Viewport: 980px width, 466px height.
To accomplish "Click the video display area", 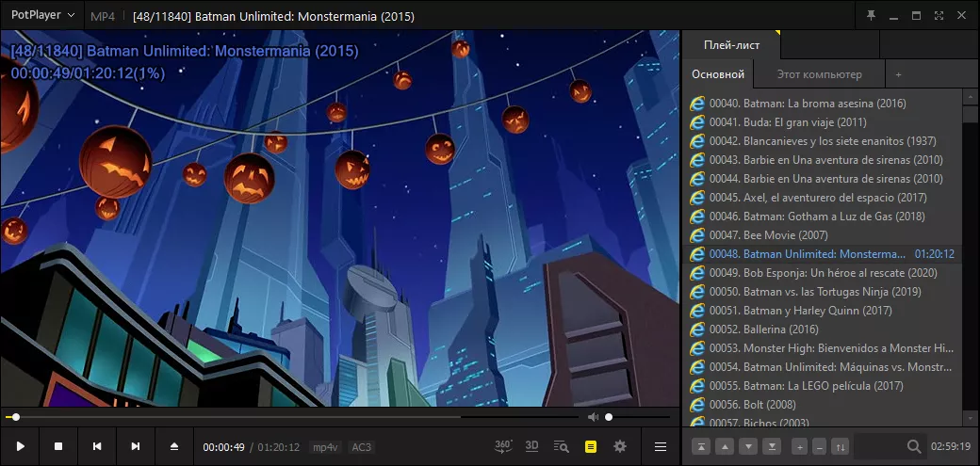I will point(340,218).
